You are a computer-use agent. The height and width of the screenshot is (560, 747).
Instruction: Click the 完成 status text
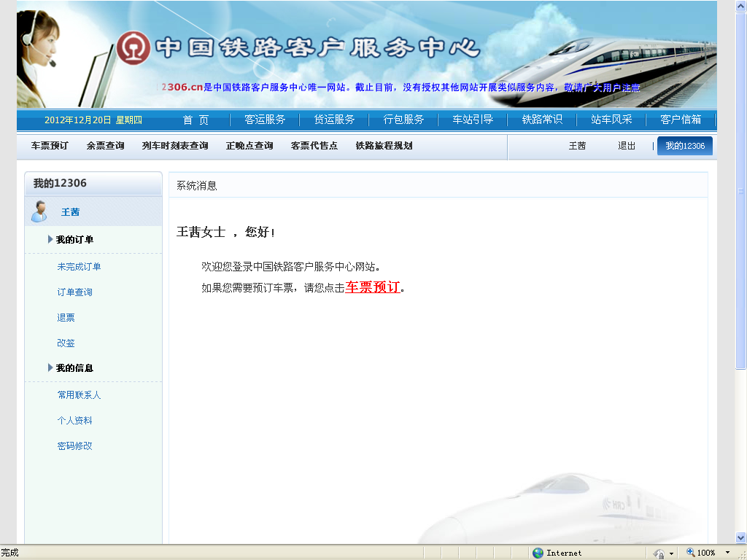(x=9, y=553)
